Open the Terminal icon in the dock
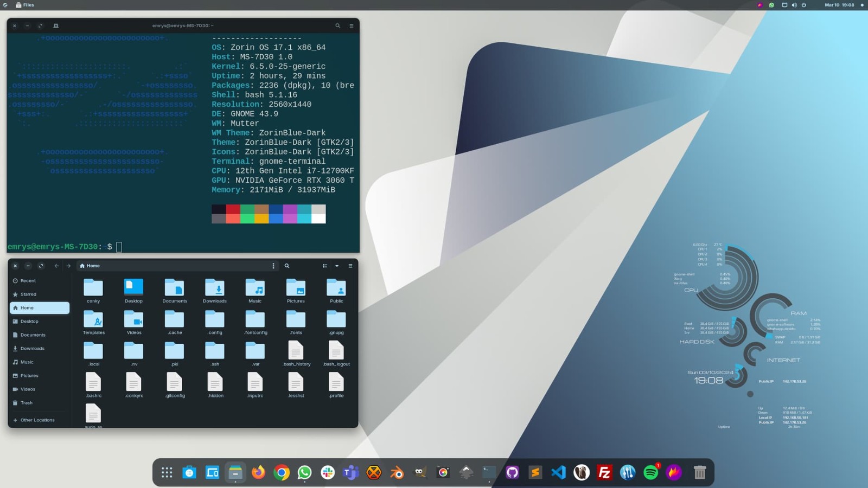Image resolution: width=868 pixels, height=488 pixels. 489,473
